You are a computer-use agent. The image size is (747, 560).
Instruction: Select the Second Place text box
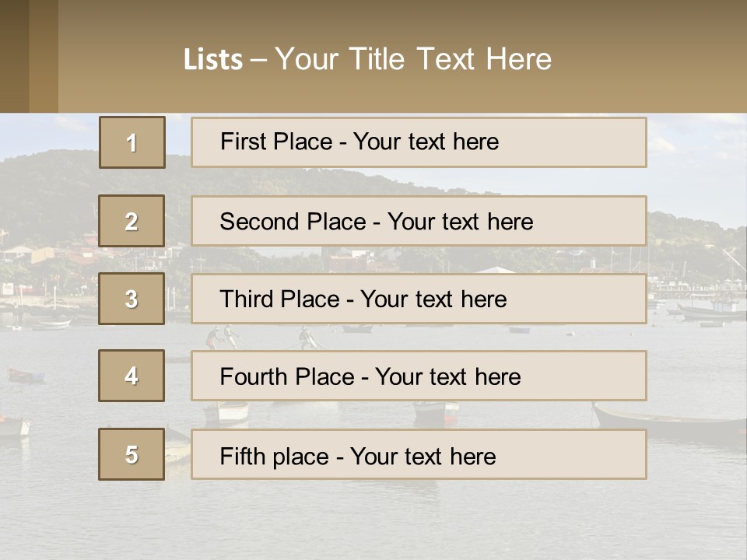pos(419,221)
